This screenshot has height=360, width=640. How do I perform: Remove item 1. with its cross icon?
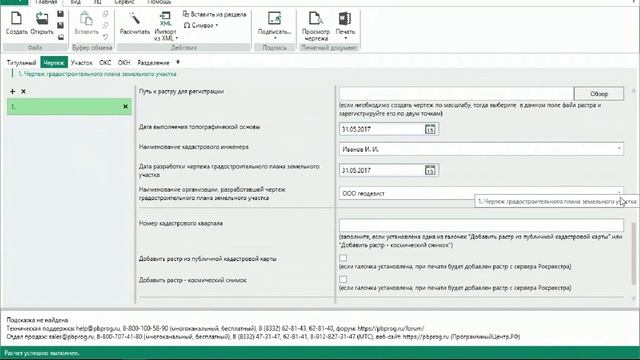tap(125, 107)
